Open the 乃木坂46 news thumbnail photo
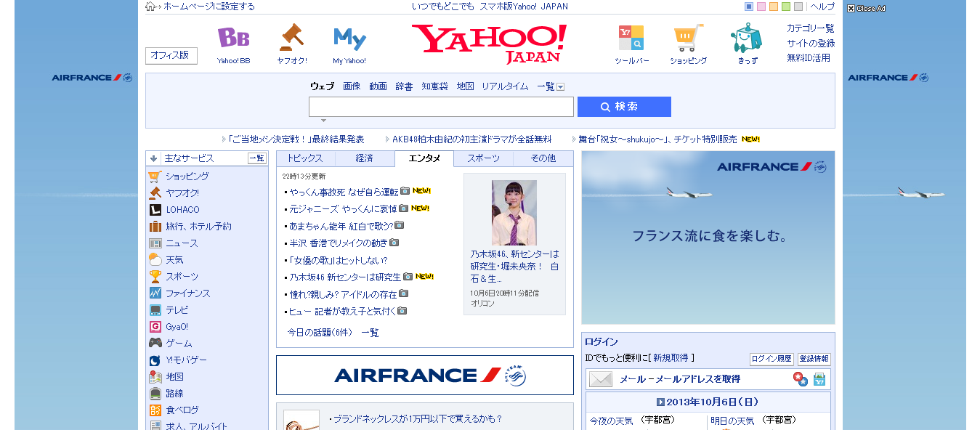The image size is (980, 430). pyautogui.click(x=514, y=213)
